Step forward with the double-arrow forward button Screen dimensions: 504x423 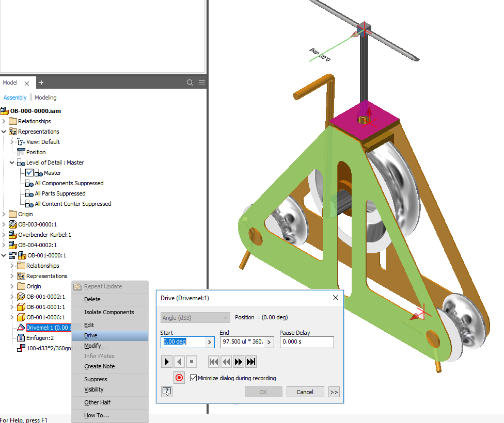(x=239, y=362)
